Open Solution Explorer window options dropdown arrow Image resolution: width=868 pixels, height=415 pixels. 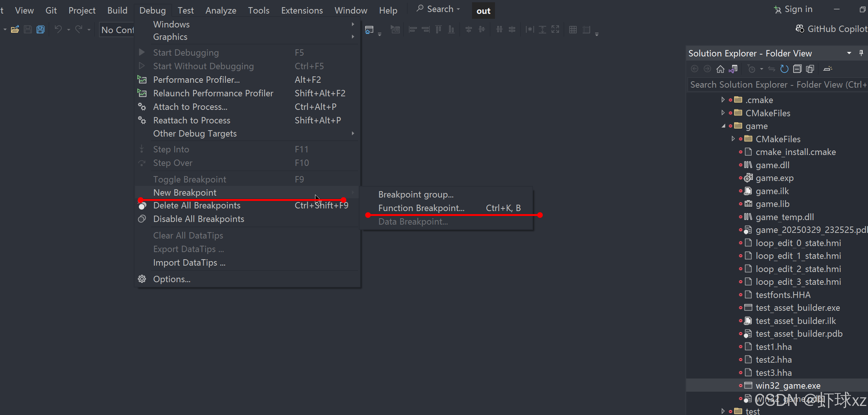(x=849, y=53)
